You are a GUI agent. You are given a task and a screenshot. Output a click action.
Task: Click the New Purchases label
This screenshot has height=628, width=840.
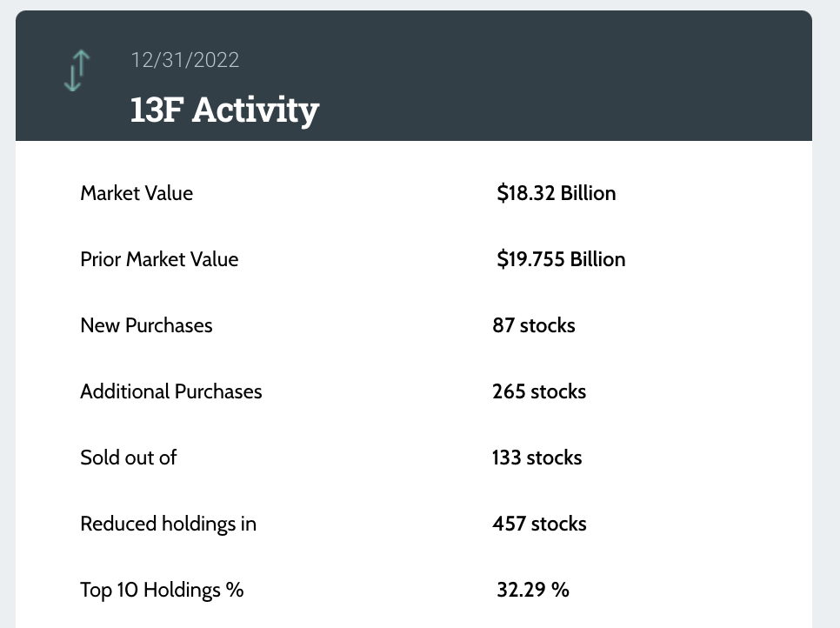tap(146, 325)
